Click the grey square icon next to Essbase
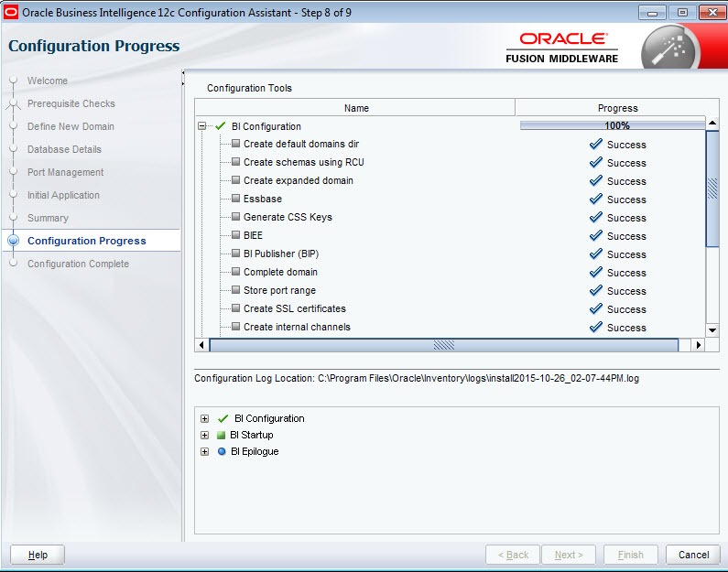The width and height of the screenshot is (728, 572). (x=236, y=198)
